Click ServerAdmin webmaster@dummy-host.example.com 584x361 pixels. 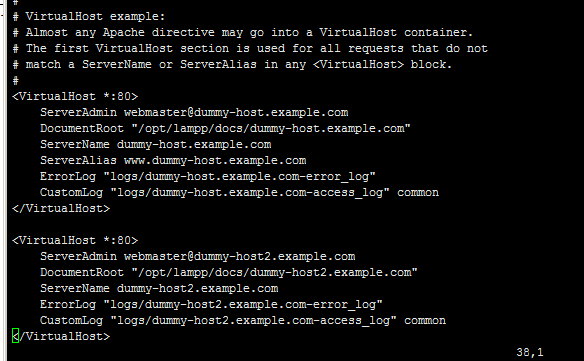coord(194,112)
